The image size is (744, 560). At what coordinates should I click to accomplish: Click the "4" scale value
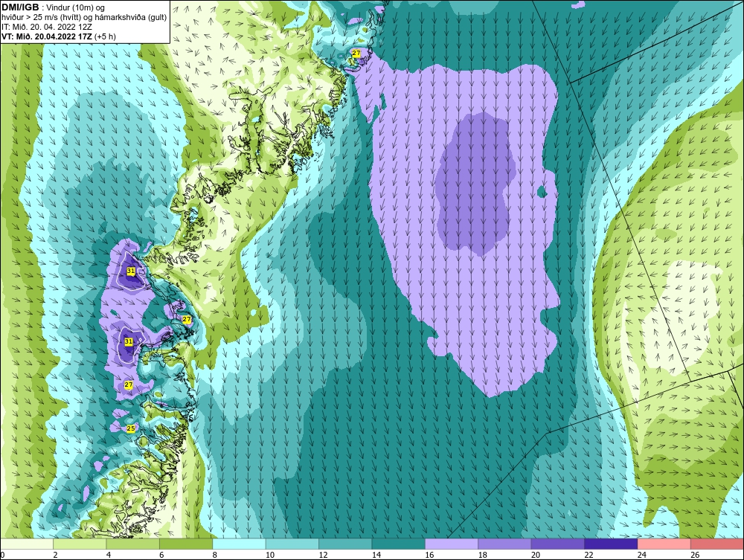click(109, 555)
